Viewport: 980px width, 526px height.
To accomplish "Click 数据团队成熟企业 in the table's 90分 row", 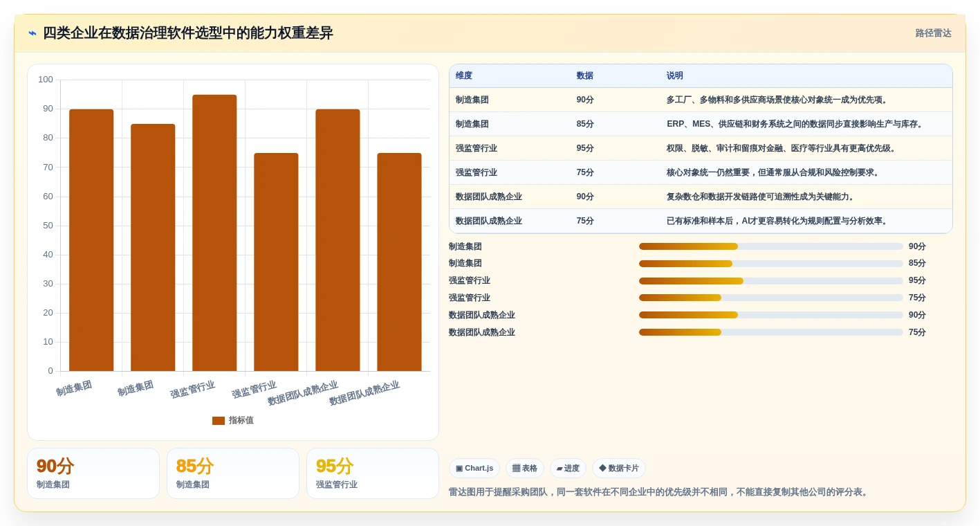I will pyautogui.click(x=489, y=197).
